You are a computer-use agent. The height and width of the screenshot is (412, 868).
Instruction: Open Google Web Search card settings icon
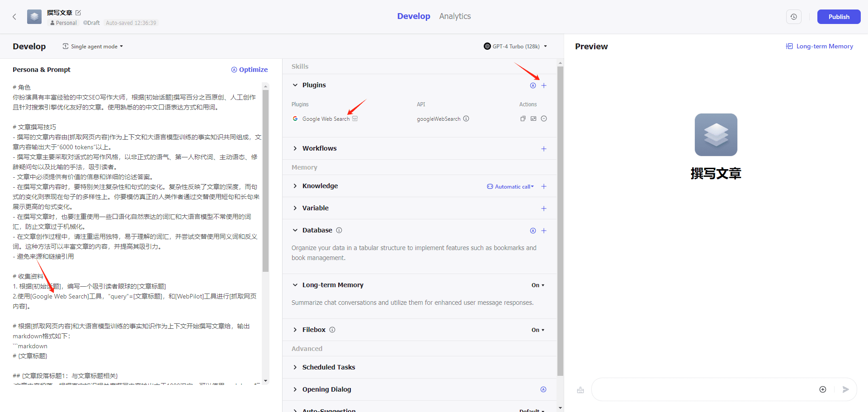pos(533,118)
